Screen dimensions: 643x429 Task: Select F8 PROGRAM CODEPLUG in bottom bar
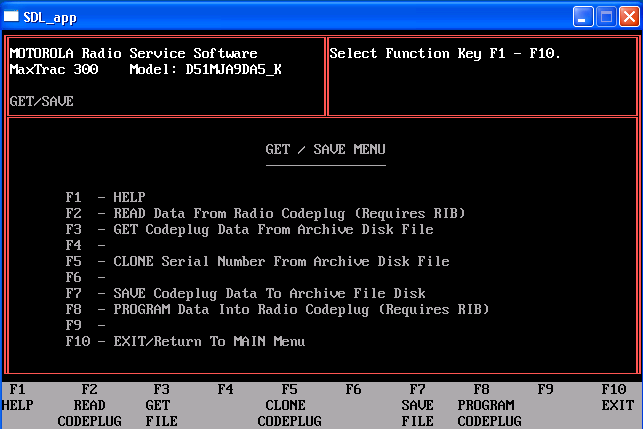(490, 405)
